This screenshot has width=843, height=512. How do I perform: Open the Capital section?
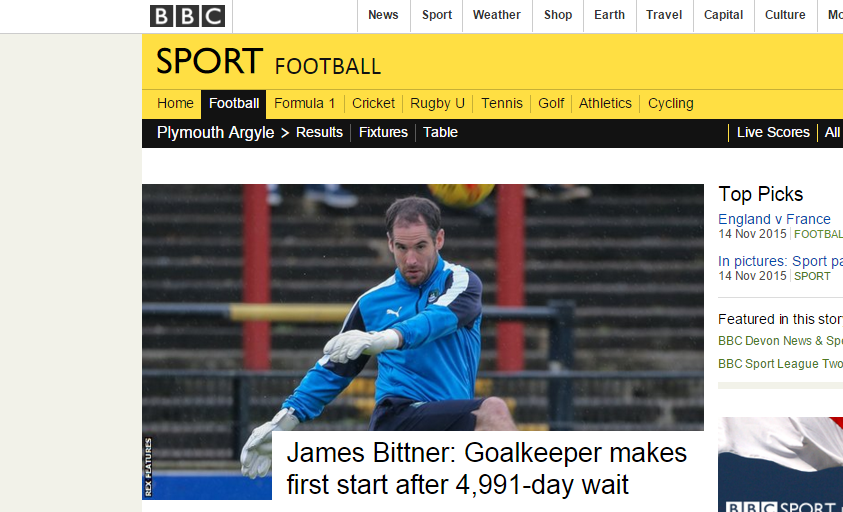click(x=724, y=15)
